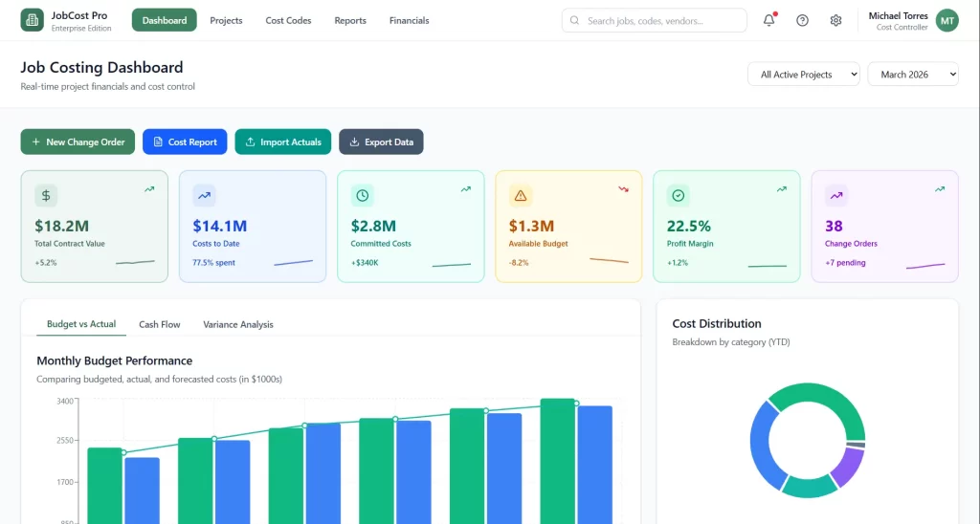Open the help question mark icon
This screenshot has height=524, width=980.
point(802,20)
